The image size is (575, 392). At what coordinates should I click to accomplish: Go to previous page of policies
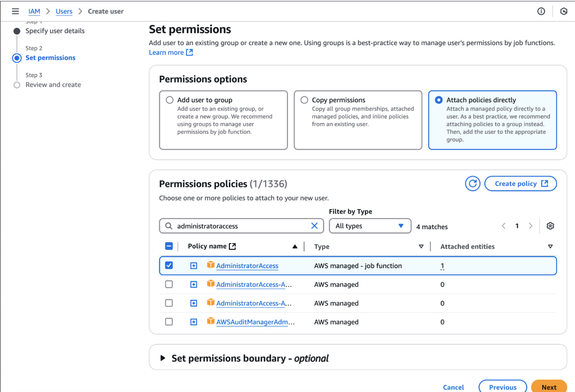click(x=503, y=226)
